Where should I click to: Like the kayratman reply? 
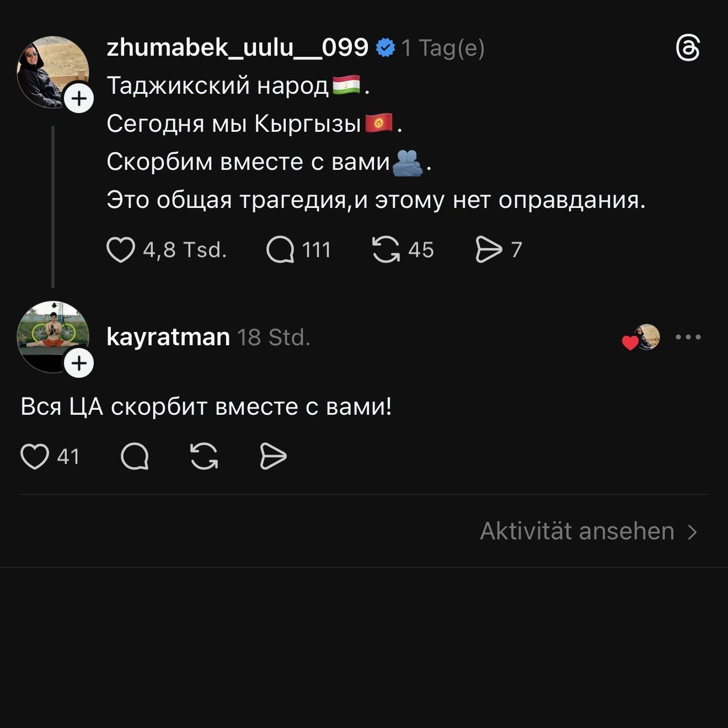tap(35, 457)
